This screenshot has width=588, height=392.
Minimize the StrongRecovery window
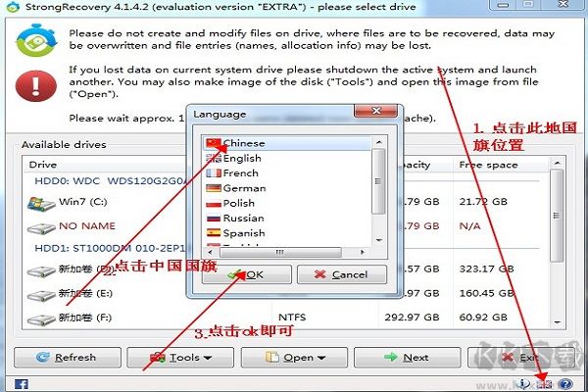[x=503, y=5]
